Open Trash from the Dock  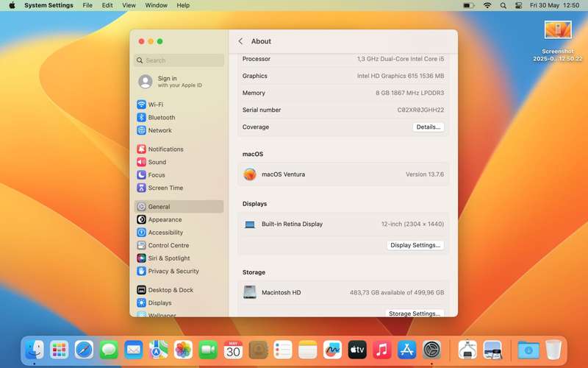pyautogui.click(x=553, y=350)
